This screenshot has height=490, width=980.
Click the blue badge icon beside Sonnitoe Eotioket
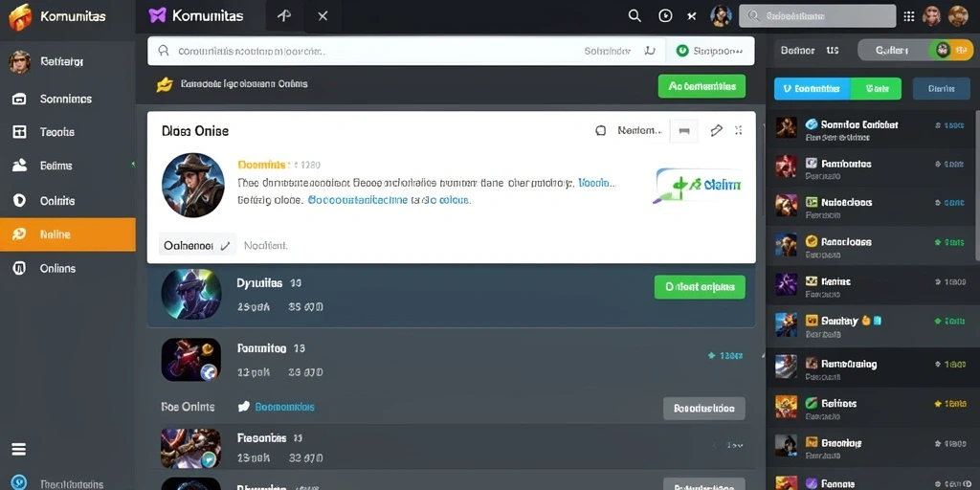tap(812, 123)
